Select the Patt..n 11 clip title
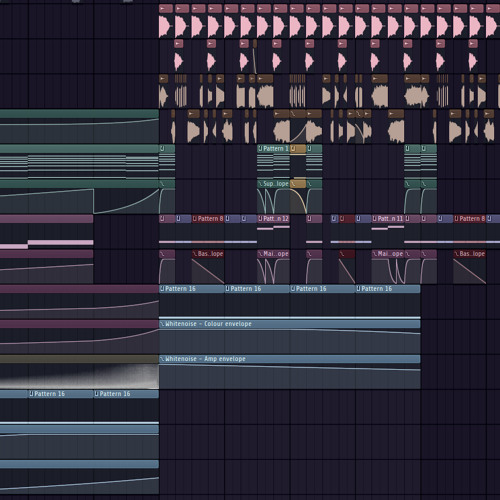500x500 pixels. [390, 219]
